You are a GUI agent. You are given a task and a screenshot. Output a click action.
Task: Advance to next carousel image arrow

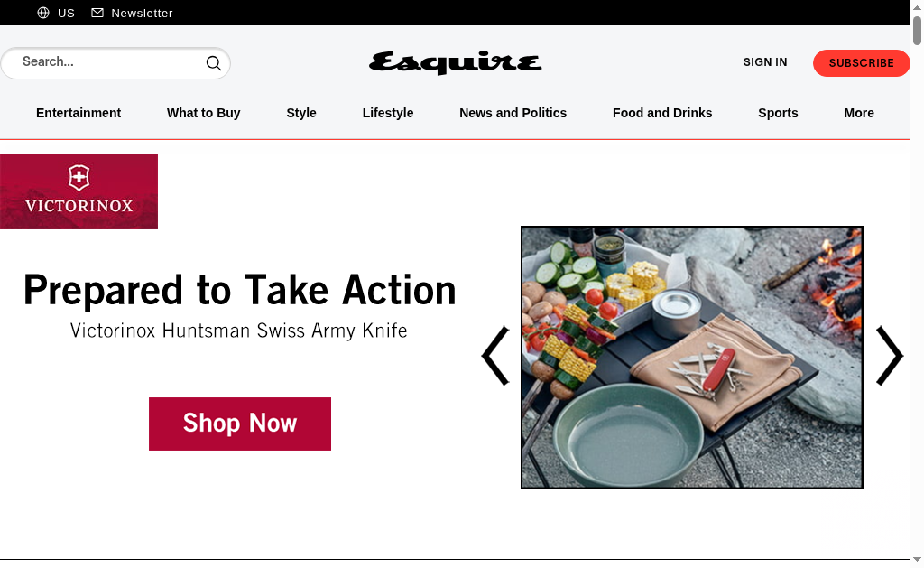[889, 356]
